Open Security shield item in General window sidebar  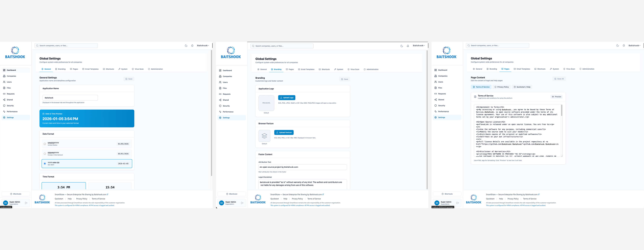tap(10, 106)
